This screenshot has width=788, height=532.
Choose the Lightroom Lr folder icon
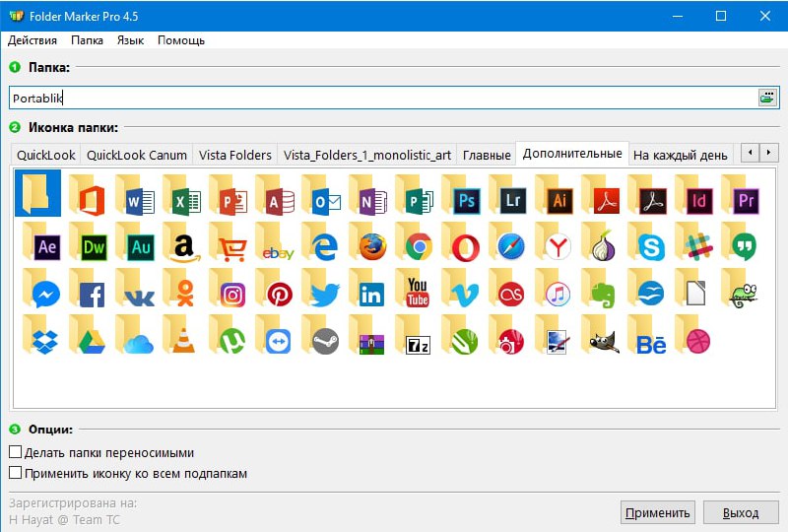(x=507, y=195)
